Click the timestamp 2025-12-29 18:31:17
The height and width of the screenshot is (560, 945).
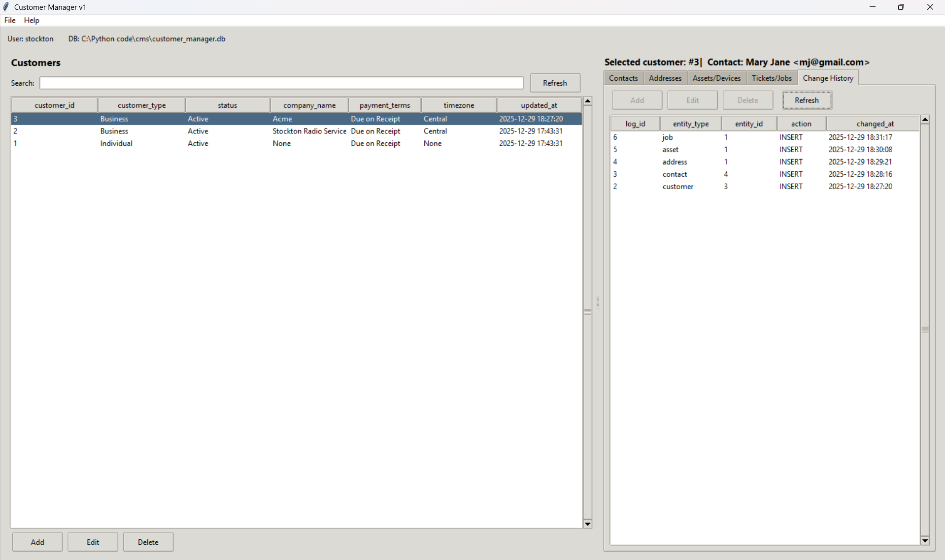[860, 137]
